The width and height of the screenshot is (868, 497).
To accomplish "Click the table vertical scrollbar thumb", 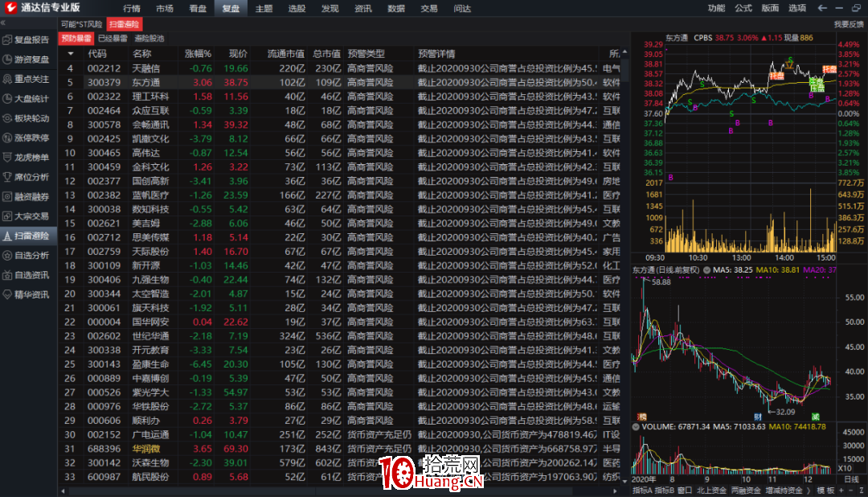I will [625, 70].
